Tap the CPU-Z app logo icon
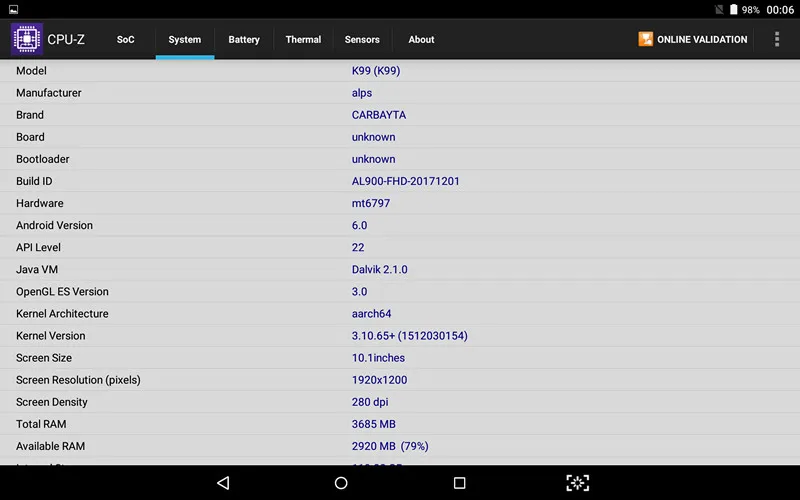Image resolution: width=800 pixels, height=500 pixels. [x=27, y=39]
